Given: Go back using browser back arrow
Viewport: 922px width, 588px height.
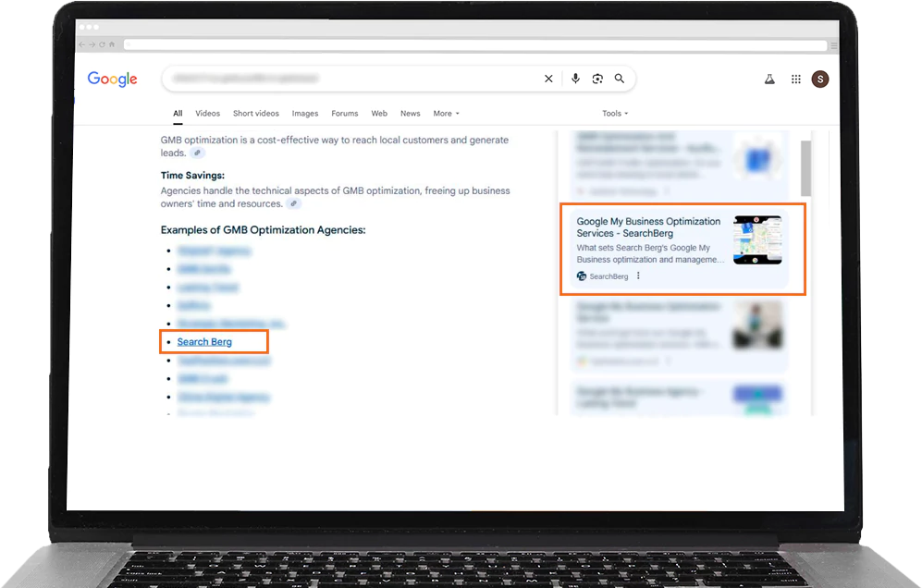Looking at the screenshot, I should pyautogui.click(x=81, y=44).
